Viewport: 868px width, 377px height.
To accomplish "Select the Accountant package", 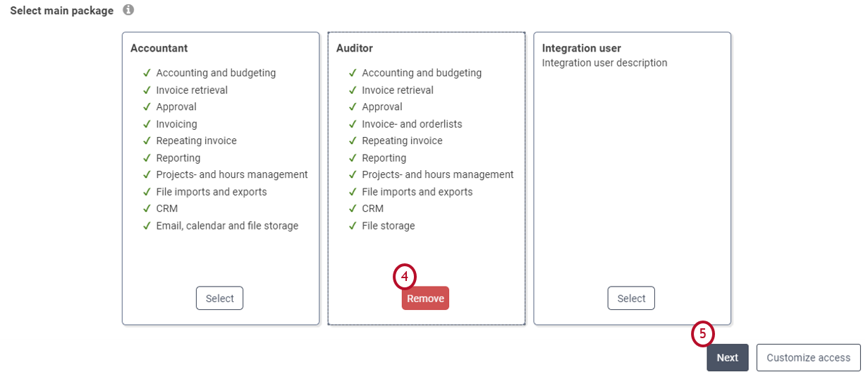I will coord(219,298).
